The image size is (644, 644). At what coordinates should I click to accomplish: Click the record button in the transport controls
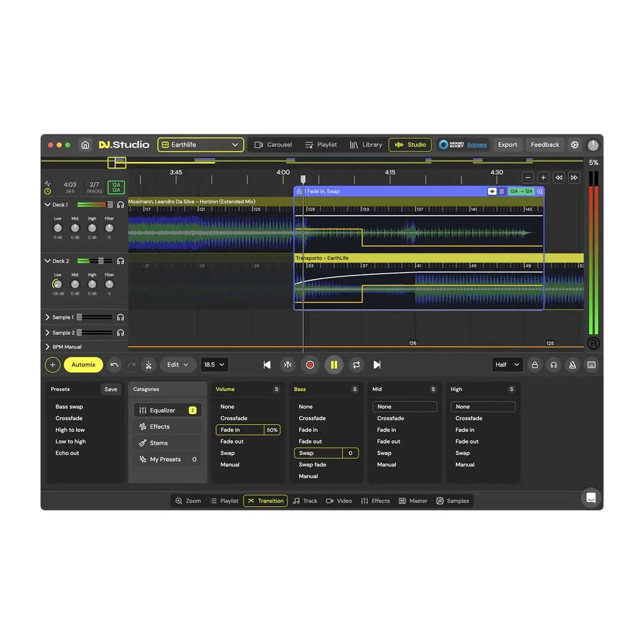310,364
